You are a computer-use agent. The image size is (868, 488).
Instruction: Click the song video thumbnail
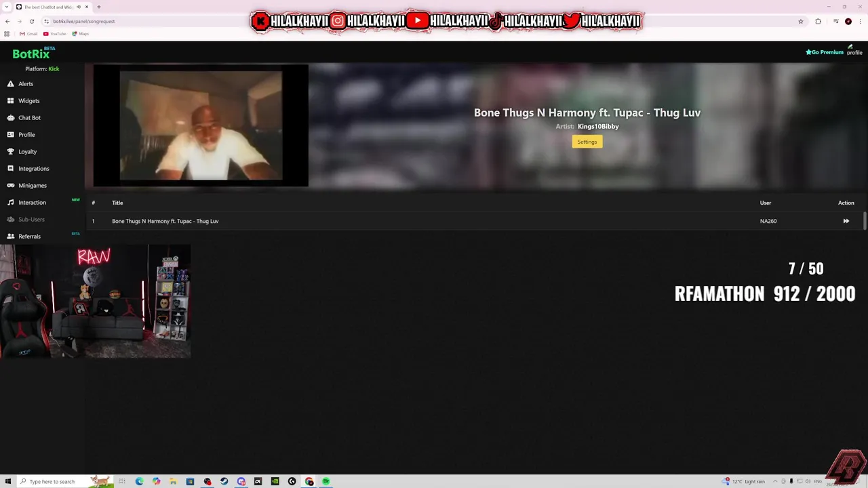tap(201, 125)
